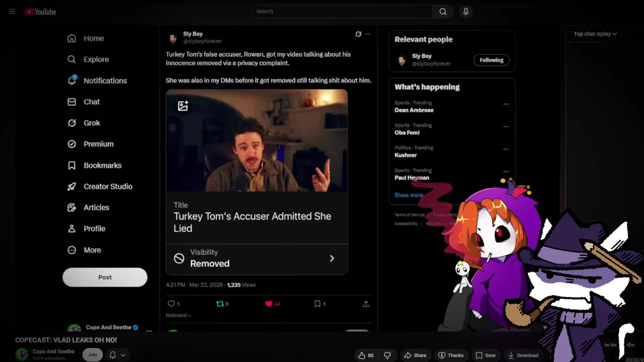This screenshot has height=362, width=644.
Task: Expand the Top chat replay dropdown
Action: [x=595, y=34]
